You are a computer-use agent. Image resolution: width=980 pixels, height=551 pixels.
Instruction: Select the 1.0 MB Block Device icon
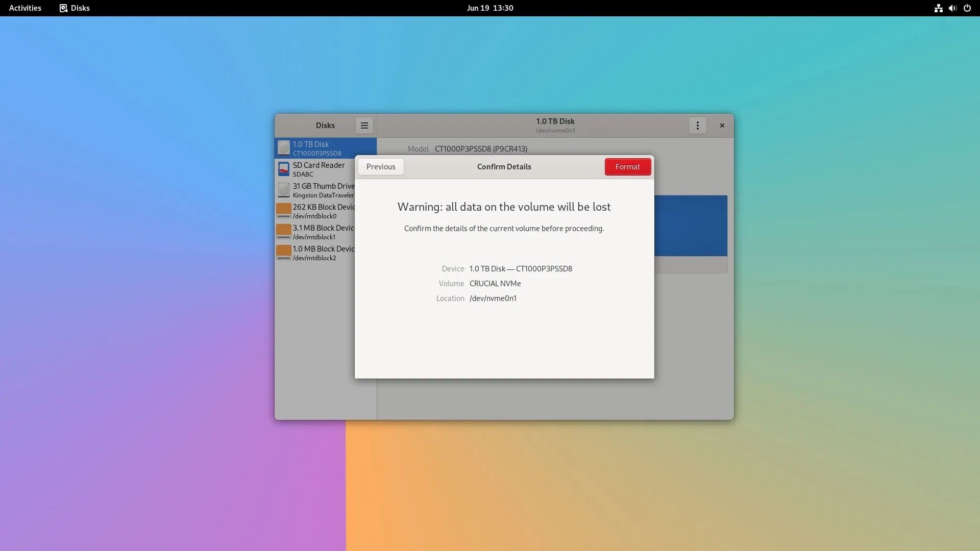(x=284, y=253)
